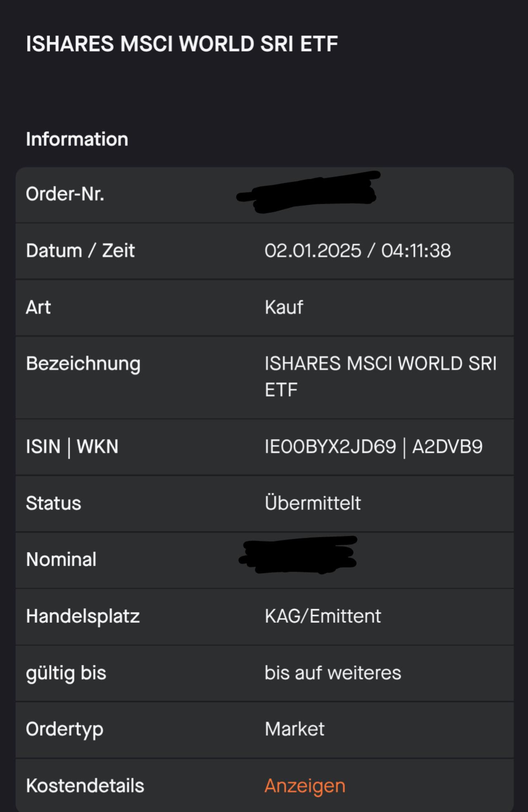Tap the Kostendetails row label

85,786
